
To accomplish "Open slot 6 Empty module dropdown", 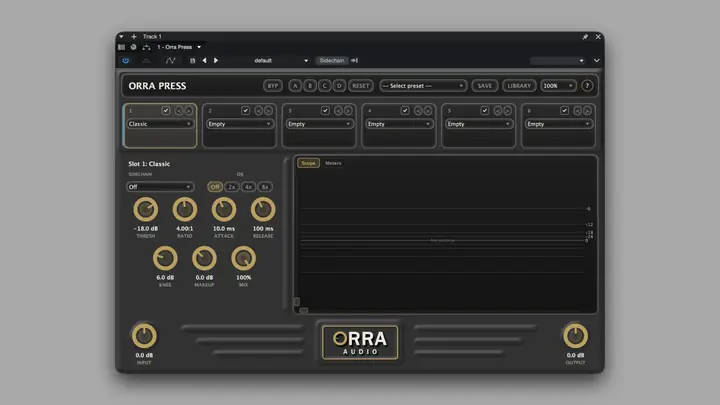I will click(558, 124).
